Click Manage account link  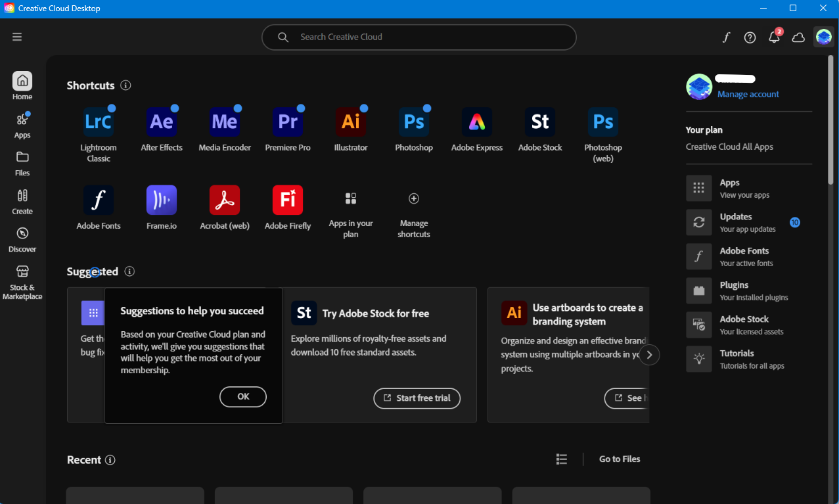[x=748, y=94]
